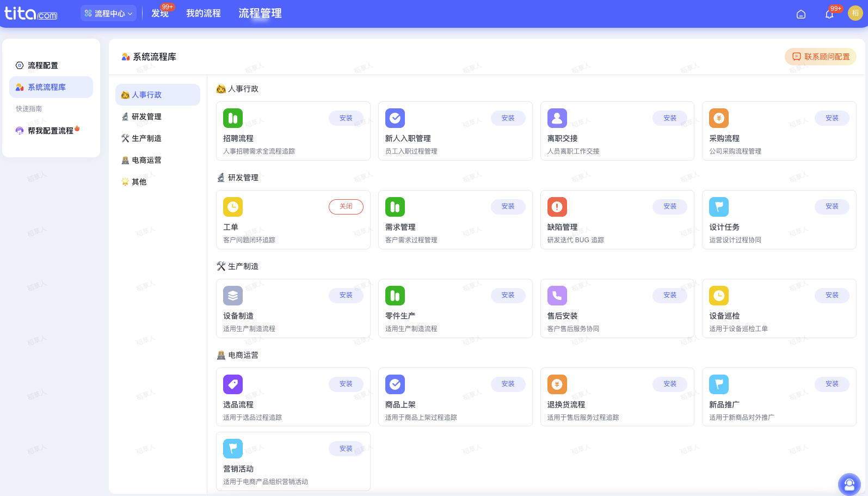Install 需求管理 template

point(508,207)
